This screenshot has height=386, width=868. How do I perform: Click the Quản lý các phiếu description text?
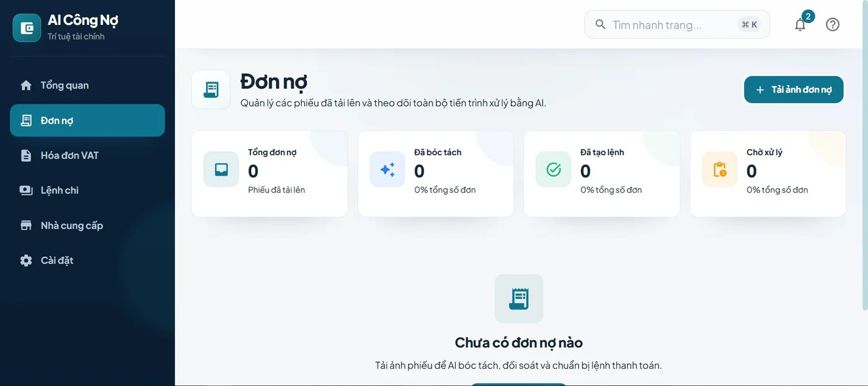coord(393,103)
